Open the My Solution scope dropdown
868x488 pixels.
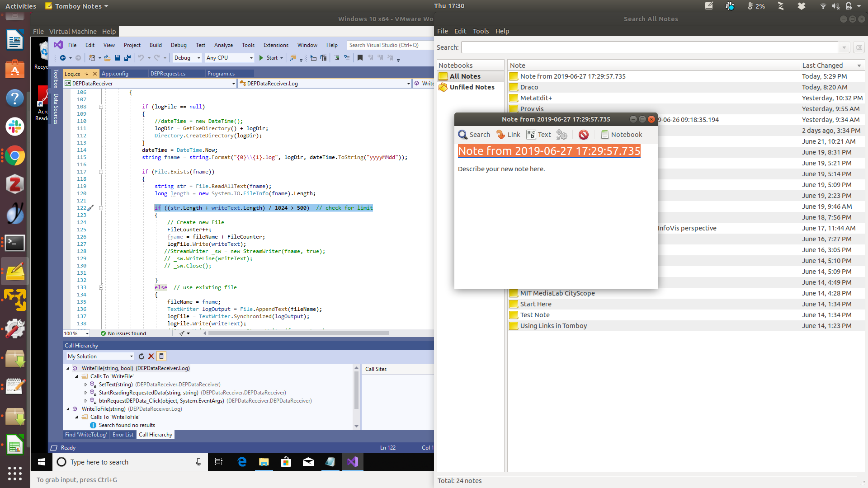pos(100,357)
